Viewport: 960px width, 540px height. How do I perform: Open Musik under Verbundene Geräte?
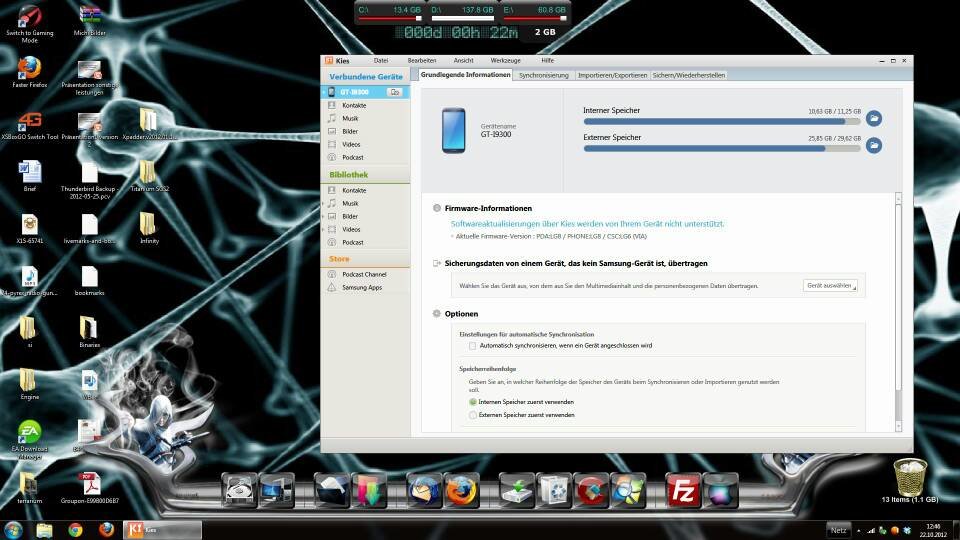350,118
